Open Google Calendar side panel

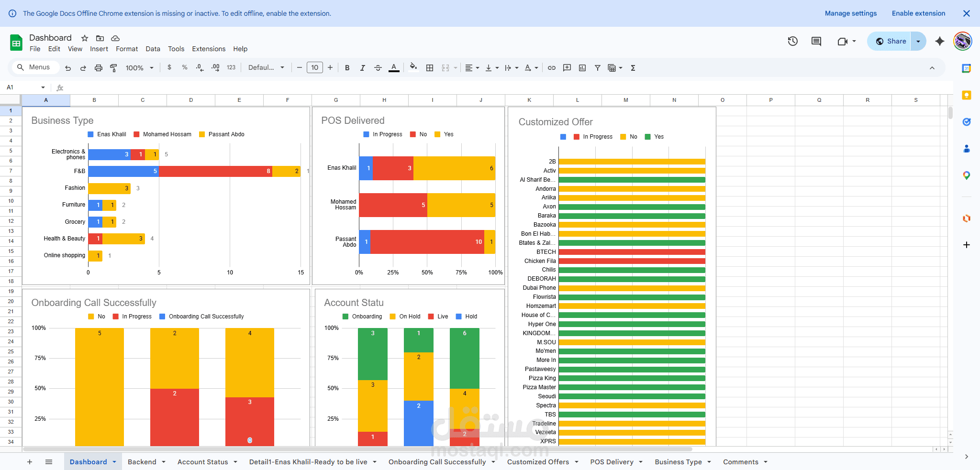967,68
